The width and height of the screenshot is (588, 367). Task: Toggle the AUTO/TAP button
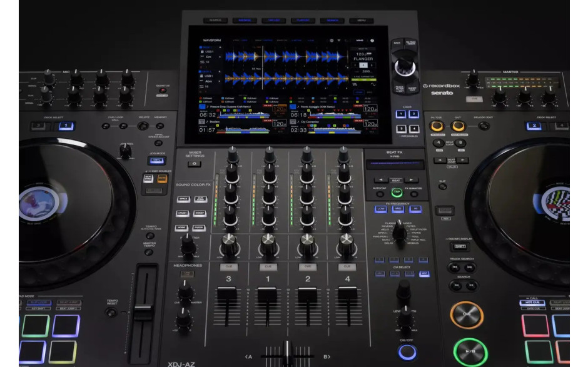(380, 194)
